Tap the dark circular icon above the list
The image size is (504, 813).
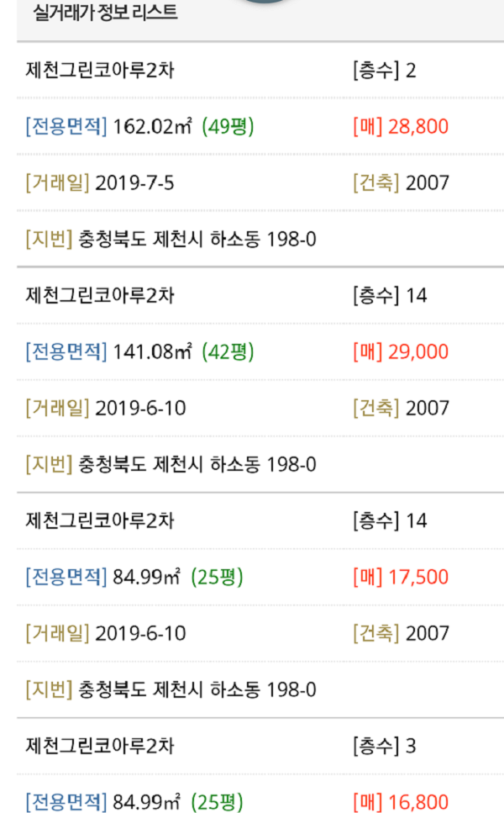click(265, 2)
